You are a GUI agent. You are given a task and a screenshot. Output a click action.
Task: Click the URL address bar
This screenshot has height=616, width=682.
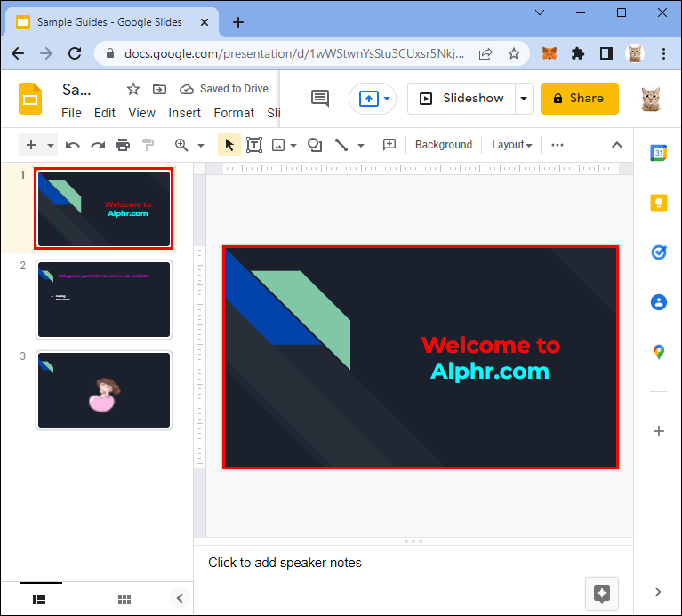(x=294, y=53)
